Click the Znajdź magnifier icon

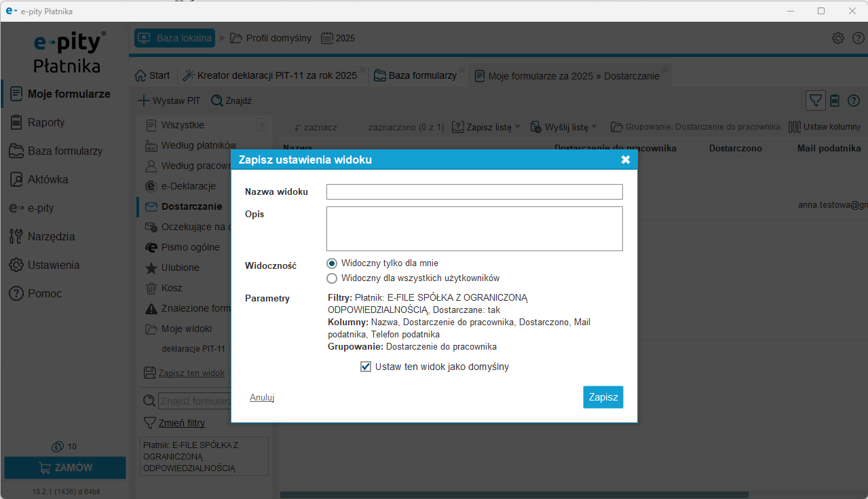point(217,100)
